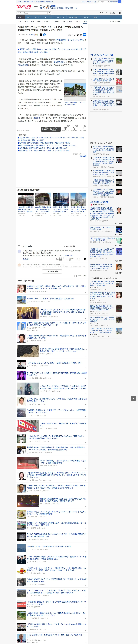The width and height of the screenshot is (138, 644).
Task: Open the 速報 tab
Action: [28, 17]
